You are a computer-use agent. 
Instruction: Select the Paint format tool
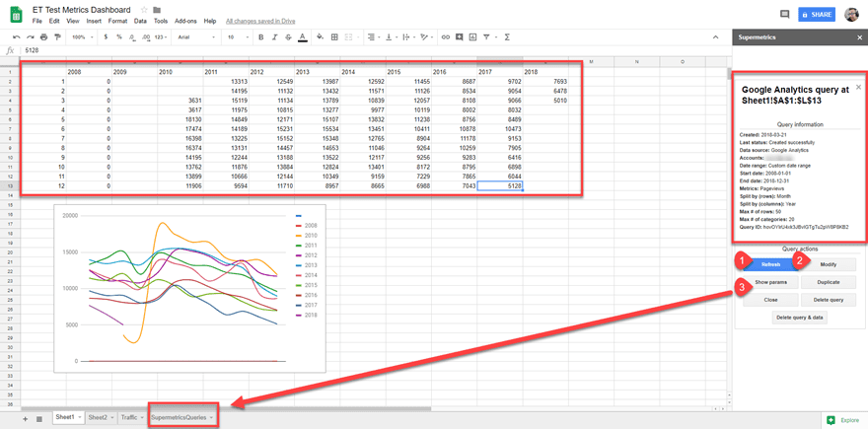(57, 37)
